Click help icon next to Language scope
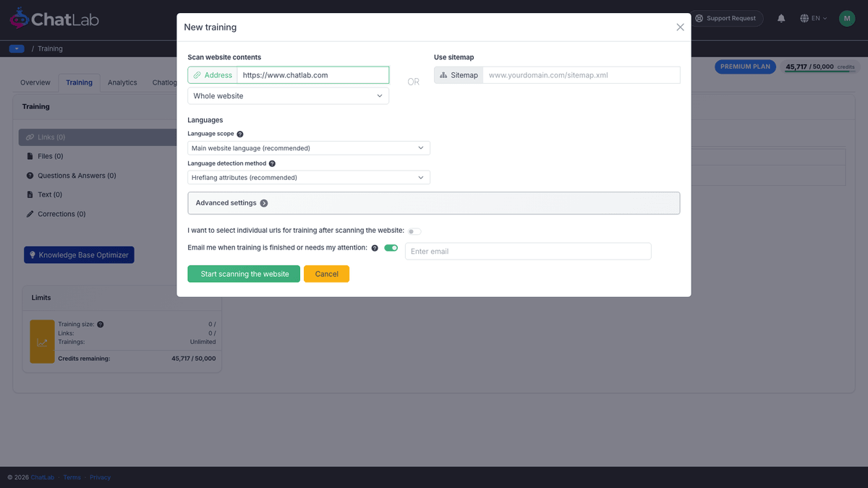The image size is (868, 488). [x=240, y=134]
